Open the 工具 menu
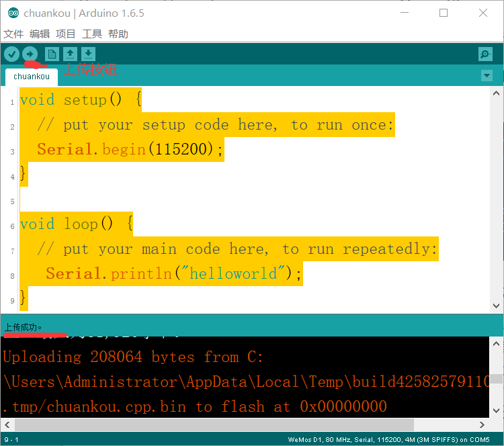Image resolution: width=504 pixels, height=446 pixels. [x=92, y=34]
